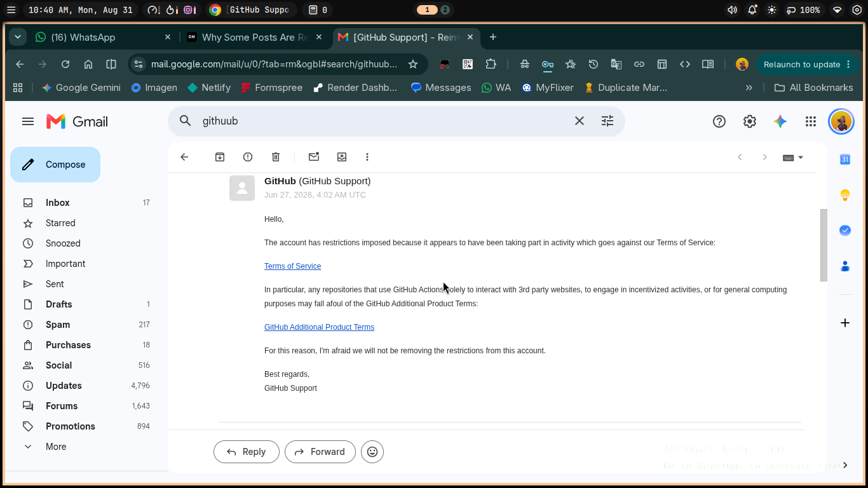The width and height of the screenshot is (868, 488).
Task: Open Google account avatar in Gmail
Action: (x=841, y=121)
